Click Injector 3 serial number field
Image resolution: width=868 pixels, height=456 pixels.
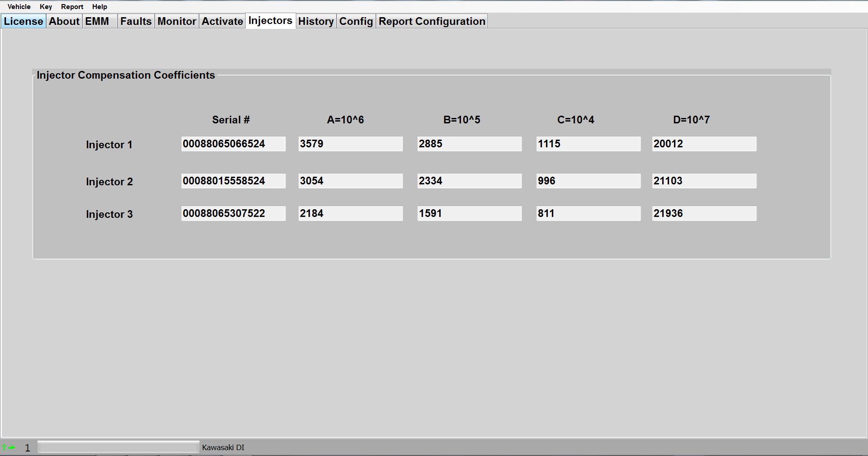pyautogui.click(x=233, y=213)
